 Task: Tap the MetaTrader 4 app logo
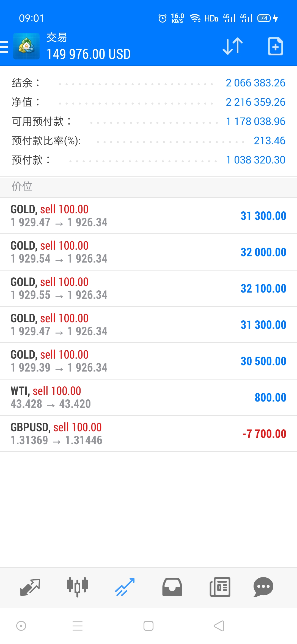pyautogui.click(x=26, y=46)
